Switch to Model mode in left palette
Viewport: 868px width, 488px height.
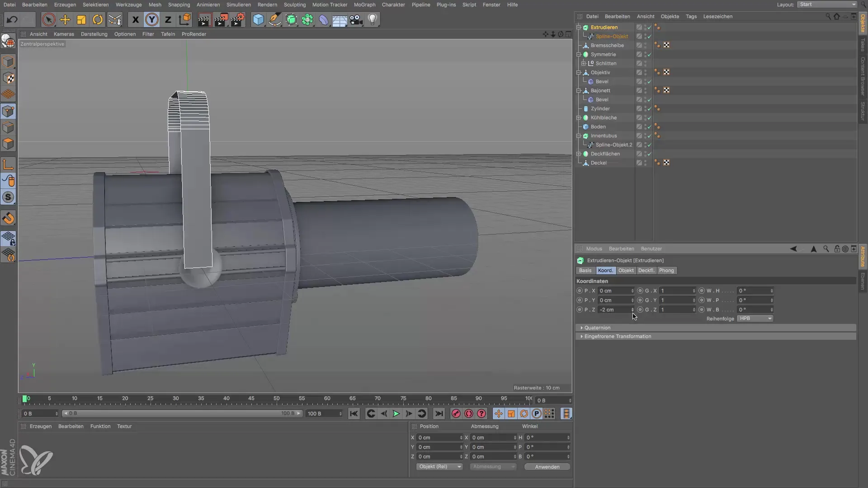8,62
